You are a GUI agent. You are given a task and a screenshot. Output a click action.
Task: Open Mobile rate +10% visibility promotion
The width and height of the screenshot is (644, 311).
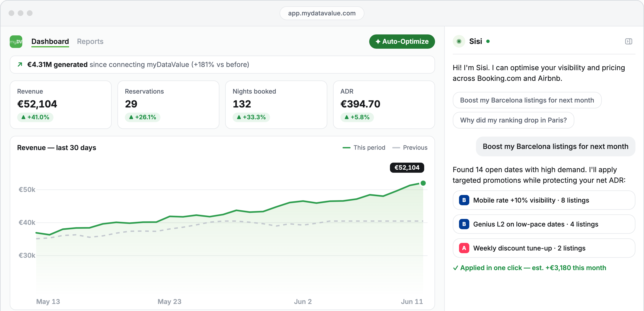pyautogui.click(x=544, y=200)
